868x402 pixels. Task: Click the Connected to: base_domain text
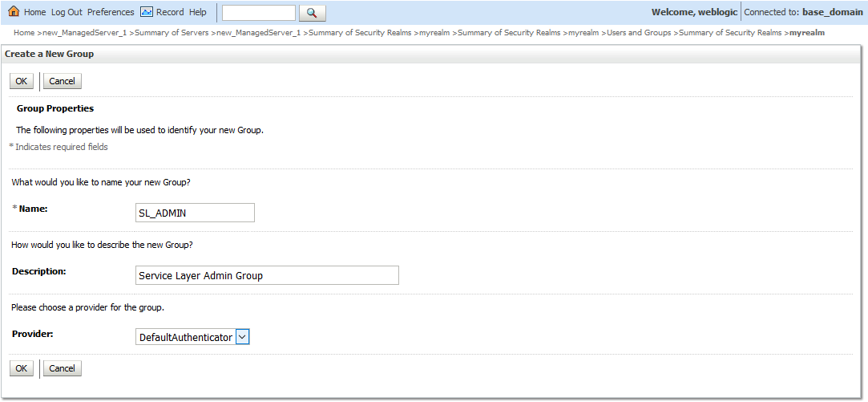[x=803, y=12]
